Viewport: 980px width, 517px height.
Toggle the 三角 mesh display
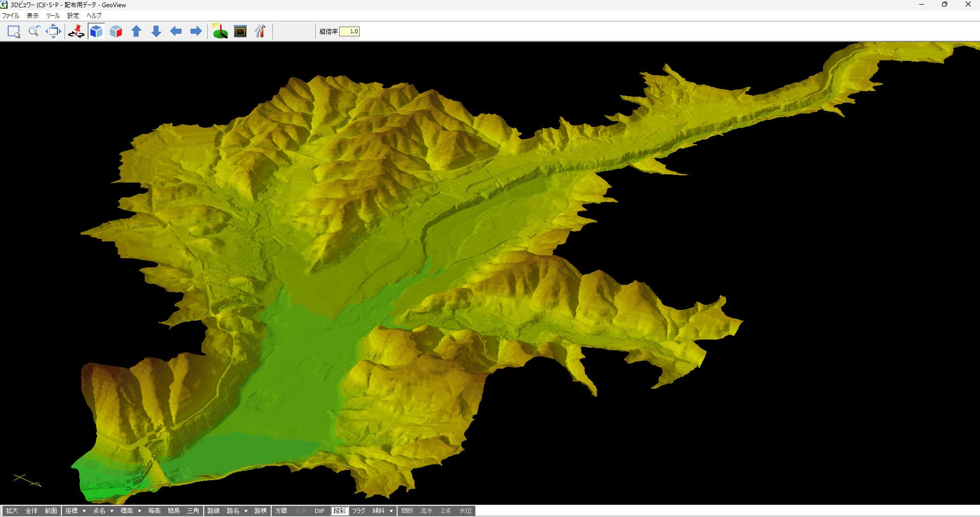[x=193, y=511]
